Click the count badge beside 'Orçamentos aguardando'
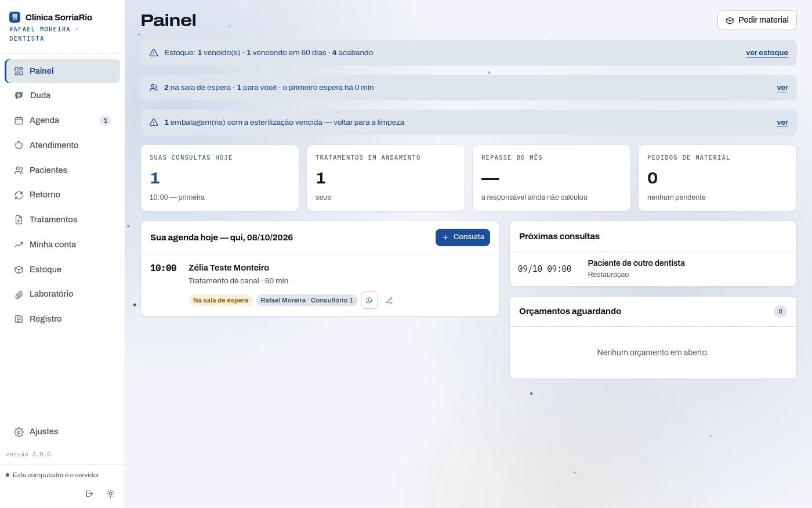812x508 pixels. pyautogui.click(x=780, y=312)
